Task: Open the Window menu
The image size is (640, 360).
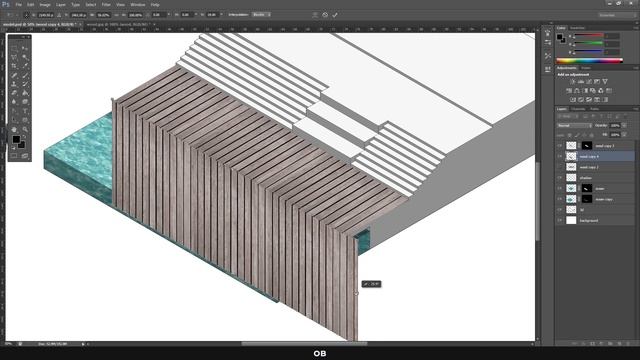Action: tap(138, 4)
